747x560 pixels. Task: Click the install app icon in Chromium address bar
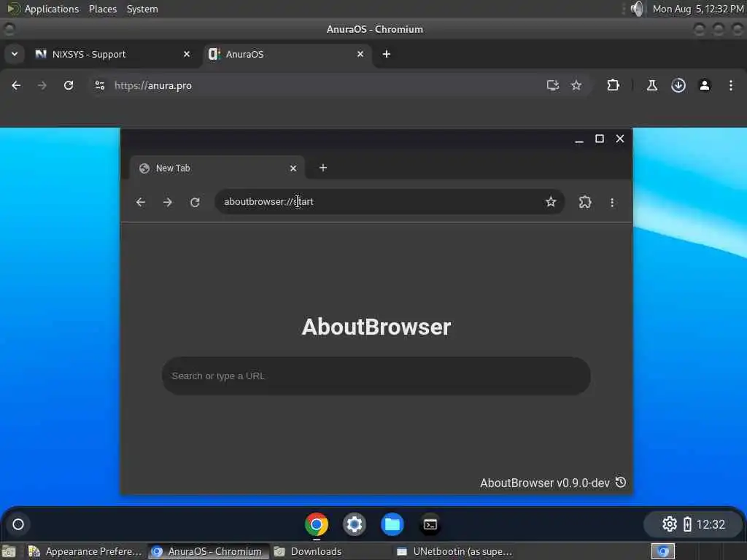tap(553, 86)
